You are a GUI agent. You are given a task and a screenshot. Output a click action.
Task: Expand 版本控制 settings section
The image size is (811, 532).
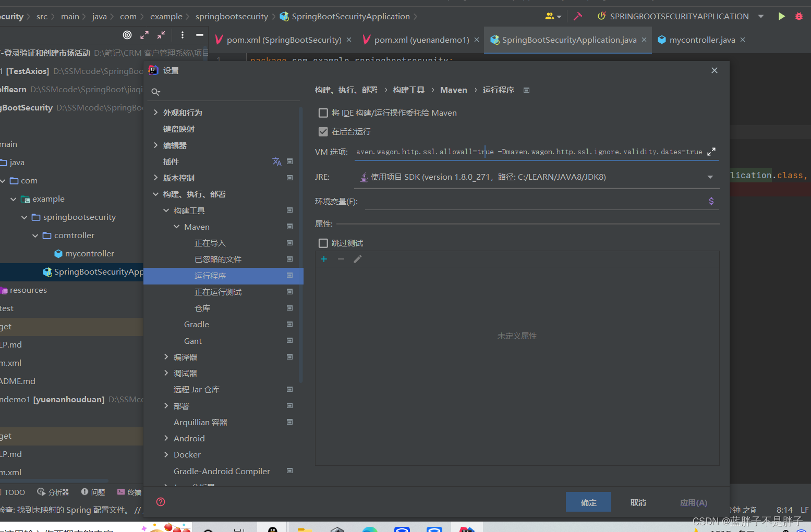click(155, 178)
